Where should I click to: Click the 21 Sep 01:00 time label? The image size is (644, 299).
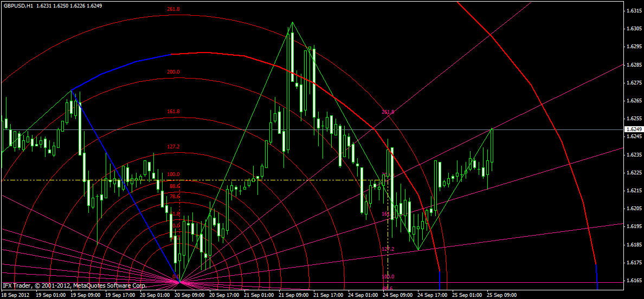click(x=259, y=295)
